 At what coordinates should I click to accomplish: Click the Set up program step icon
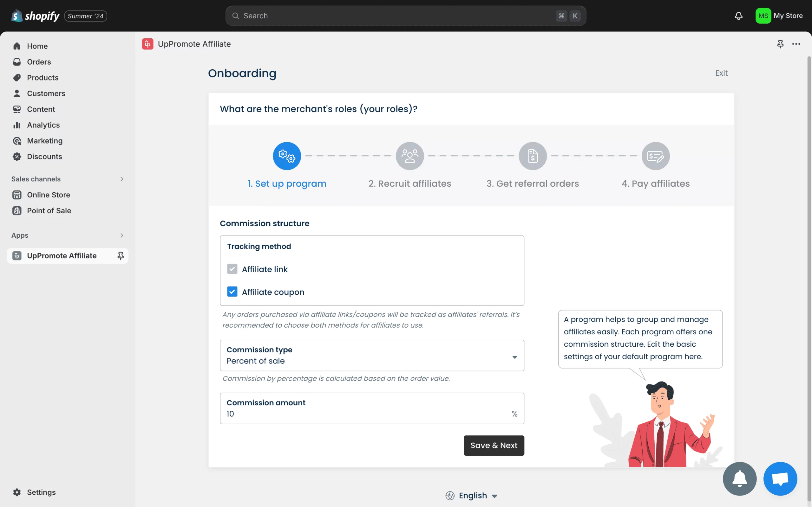pyautogui.click(x=286, y=155)
